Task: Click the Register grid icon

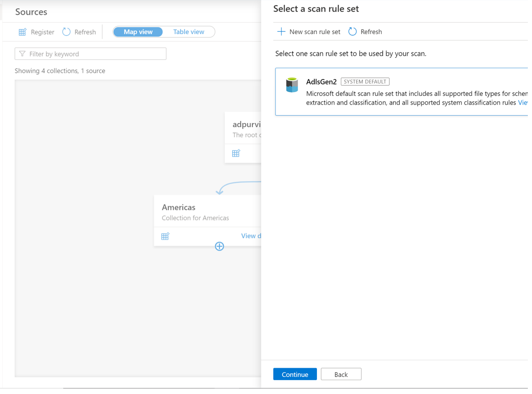Action: (x=22, y=32)
